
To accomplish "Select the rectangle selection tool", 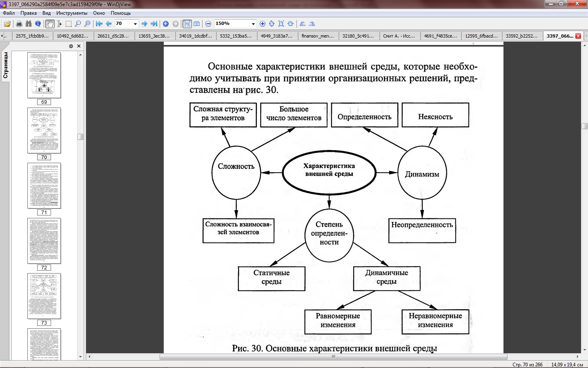I will [69, 24].
